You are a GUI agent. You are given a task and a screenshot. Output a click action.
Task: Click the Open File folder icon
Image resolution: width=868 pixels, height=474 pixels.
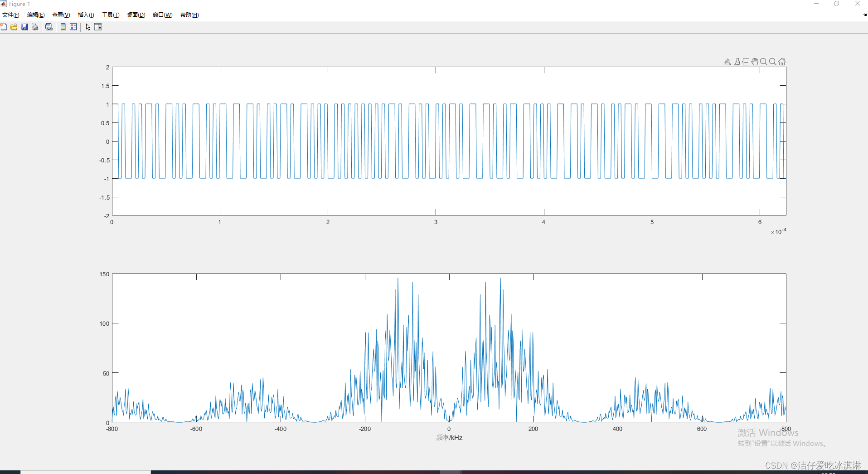(14, 27)
